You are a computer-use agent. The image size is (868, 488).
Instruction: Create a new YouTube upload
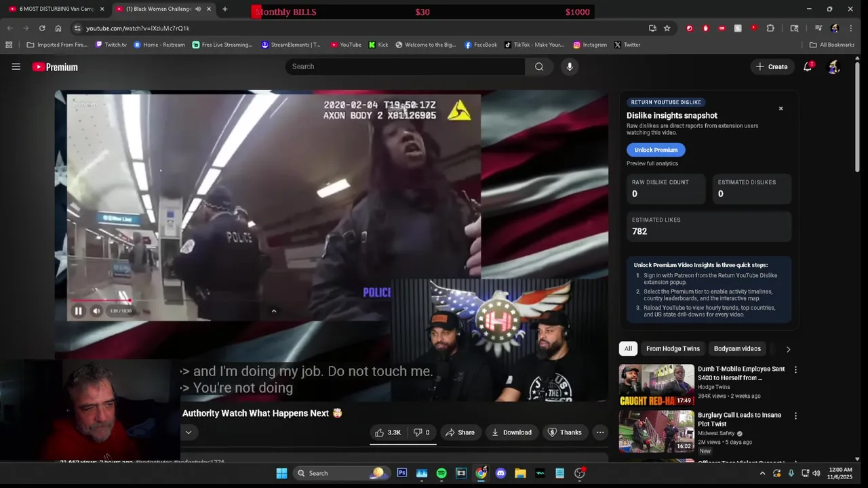pos(772,66)
